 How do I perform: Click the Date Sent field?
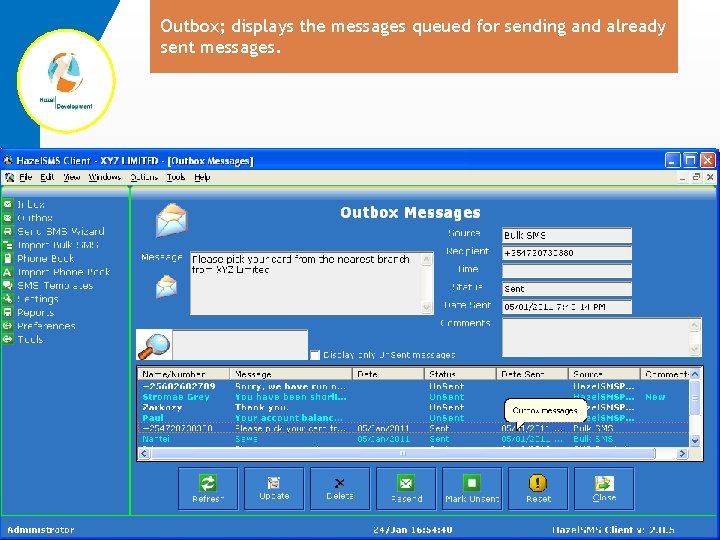point(567,307)
